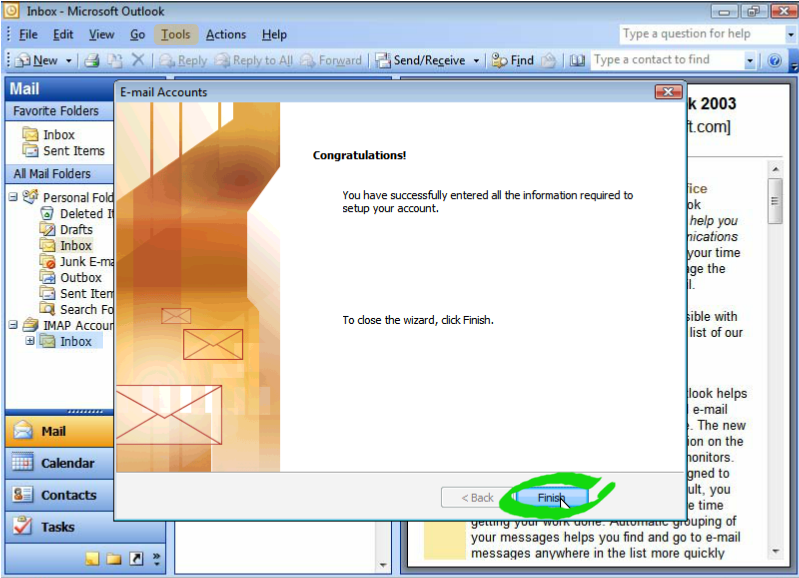Click the Type a contact to find field
This screenshot has height=578, width=799.
[x=668, y=60]
